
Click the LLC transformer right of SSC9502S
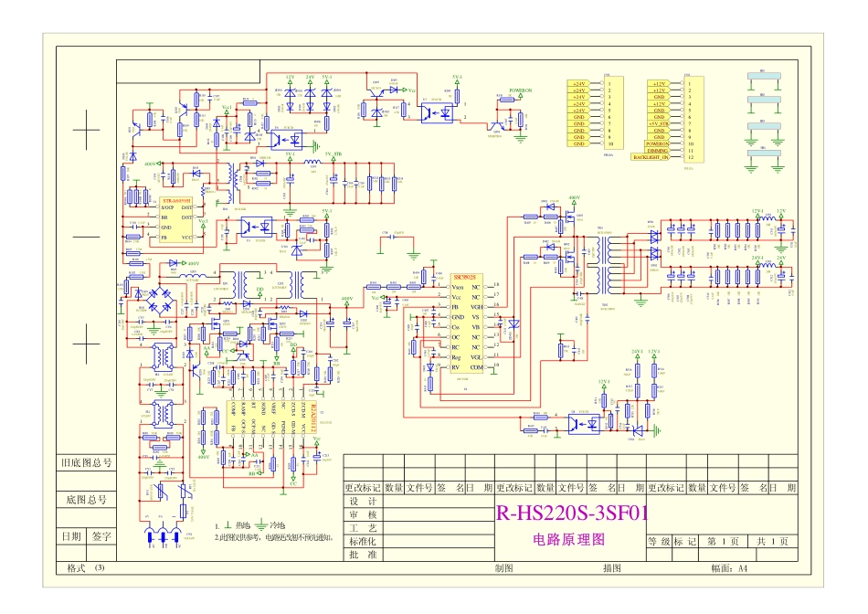click(x=608, y=263)
